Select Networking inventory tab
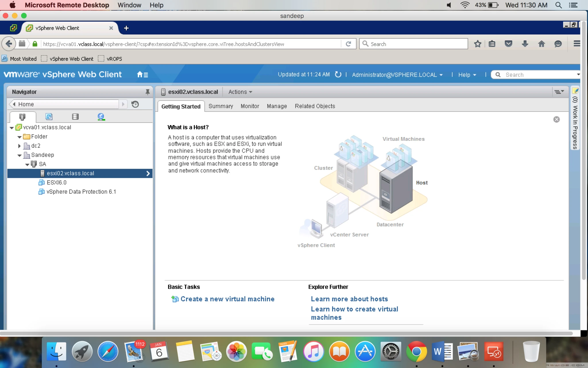This screenshot has height=368, width=588. click(101, 116)
